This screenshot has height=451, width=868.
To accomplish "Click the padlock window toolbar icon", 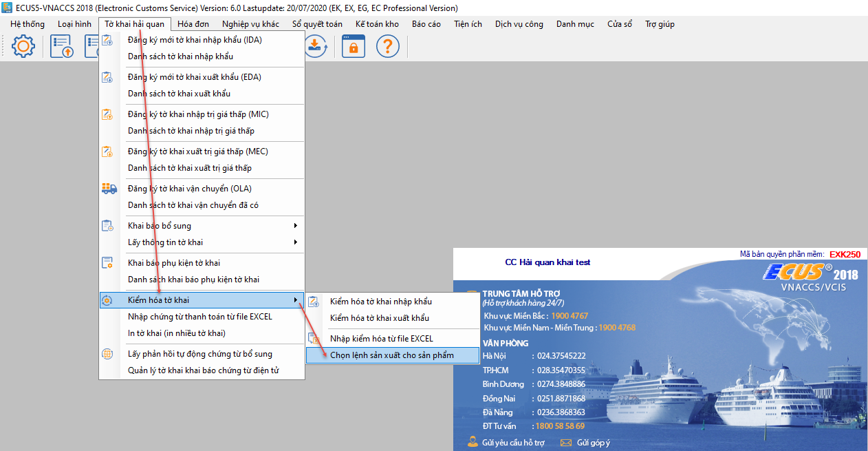I will point(354,47).
